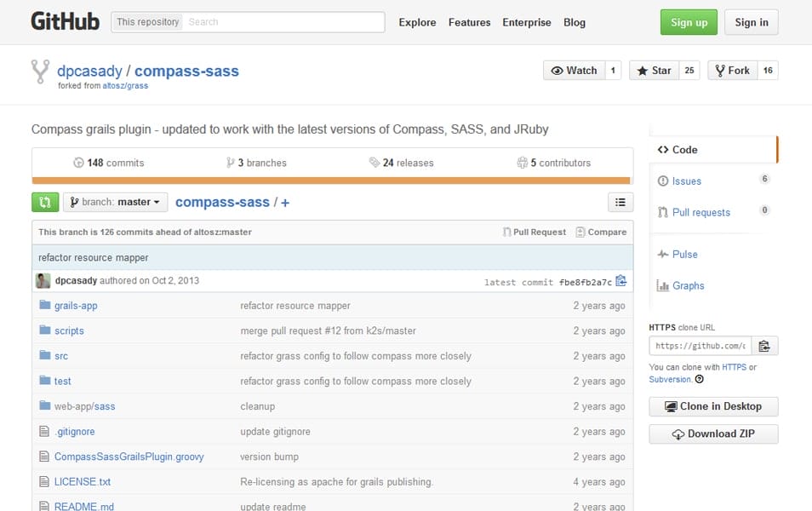
Task: Switch to list view using the list icon
Action: 620,202
